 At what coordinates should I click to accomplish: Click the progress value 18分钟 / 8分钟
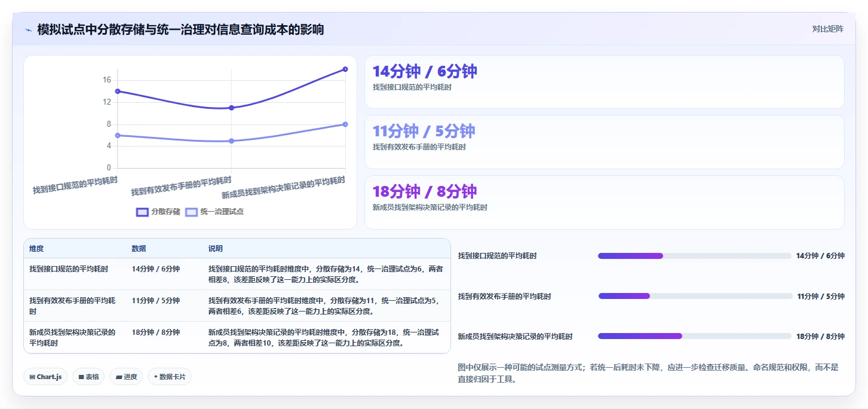click(x=820, y=337)
